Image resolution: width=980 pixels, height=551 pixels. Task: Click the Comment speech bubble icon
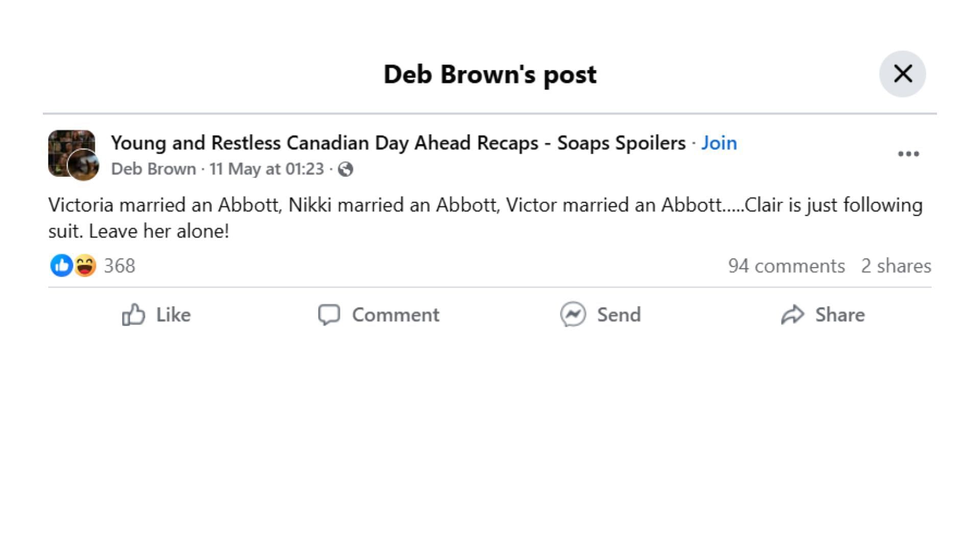pyautogui.click(x=329, y=314)
